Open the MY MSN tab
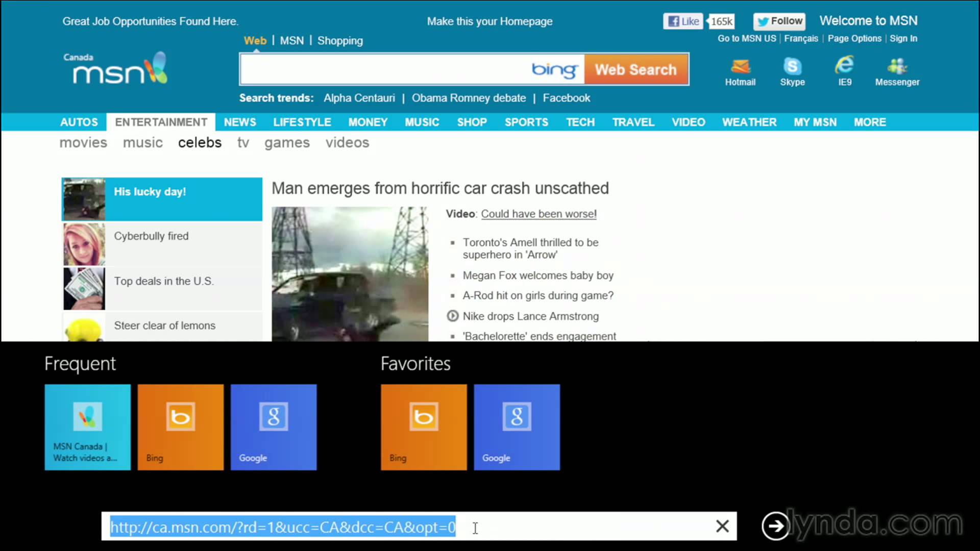 pyautogui.click(x=815, y=122)
